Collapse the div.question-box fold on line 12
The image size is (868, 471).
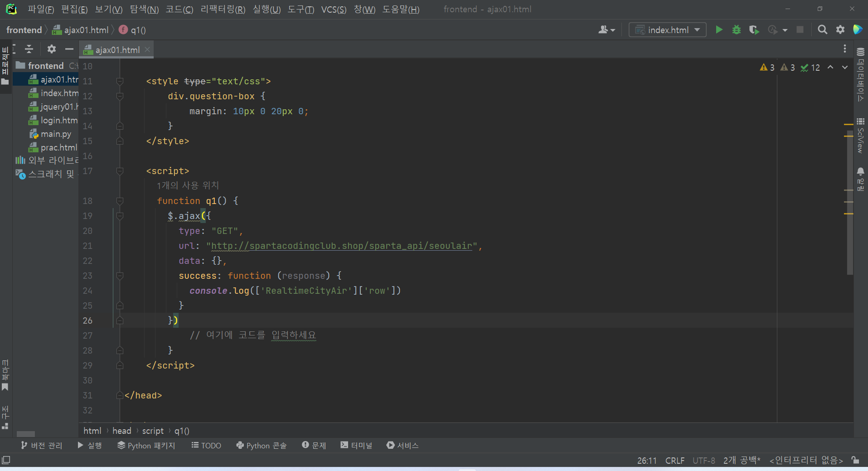pos(120,96)
